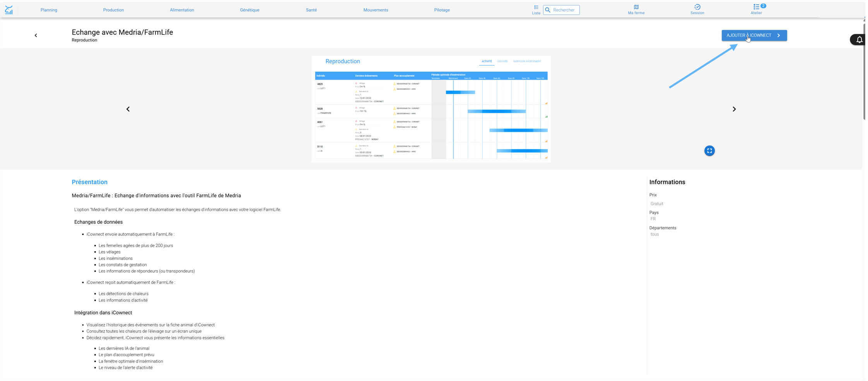The width and height of the screenshot is (868, 381).
Task: Click the search magnifier icon
Action: pyautogui.click(x=548, y=10)
